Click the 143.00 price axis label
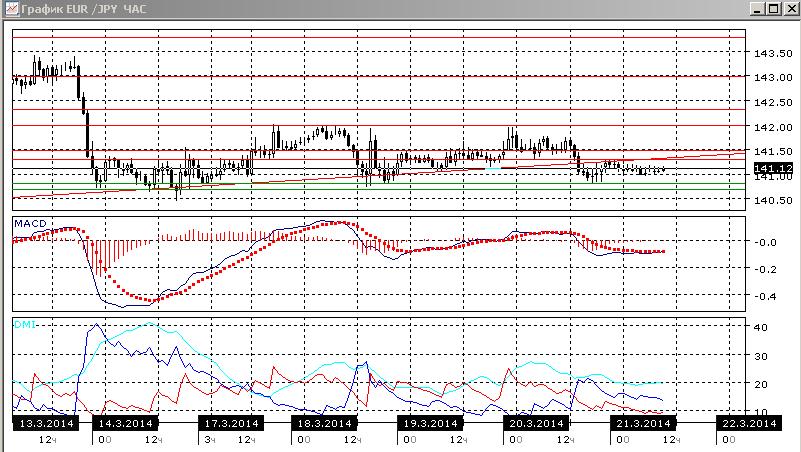Viewport: 801px width, 452px height. click(x=773, y=78)
